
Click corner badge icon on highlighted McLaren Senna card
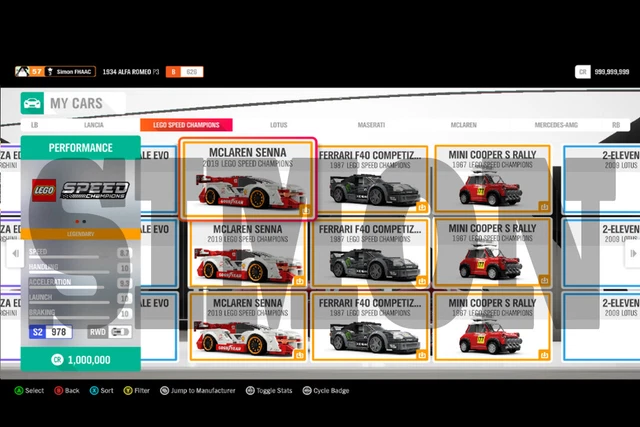(x=305, y=211)
